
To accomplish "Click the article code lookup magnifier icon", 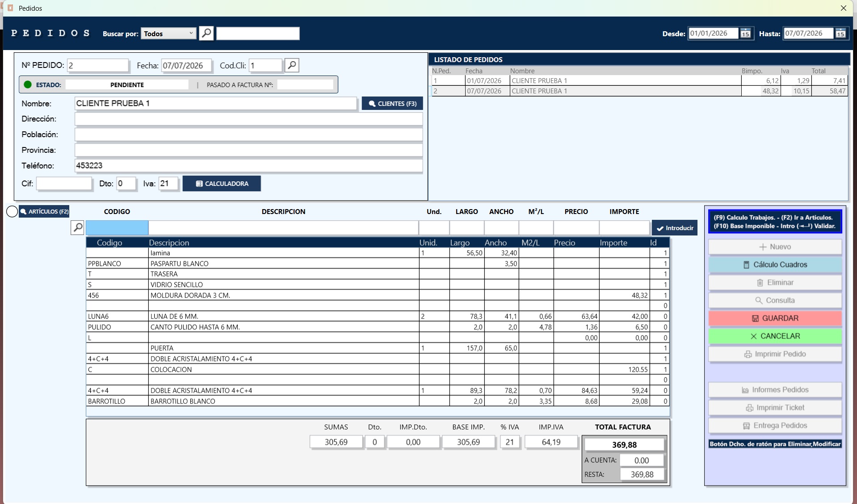I will 78,227.
